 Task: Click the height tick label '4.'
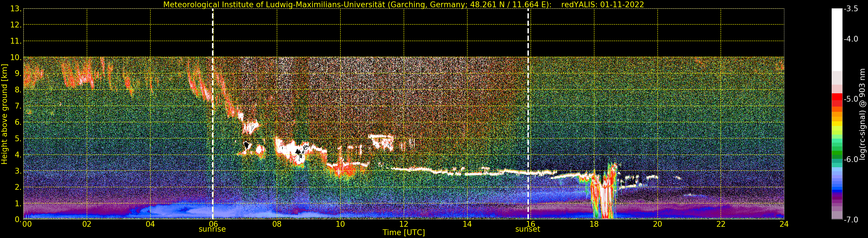(18, 155)
